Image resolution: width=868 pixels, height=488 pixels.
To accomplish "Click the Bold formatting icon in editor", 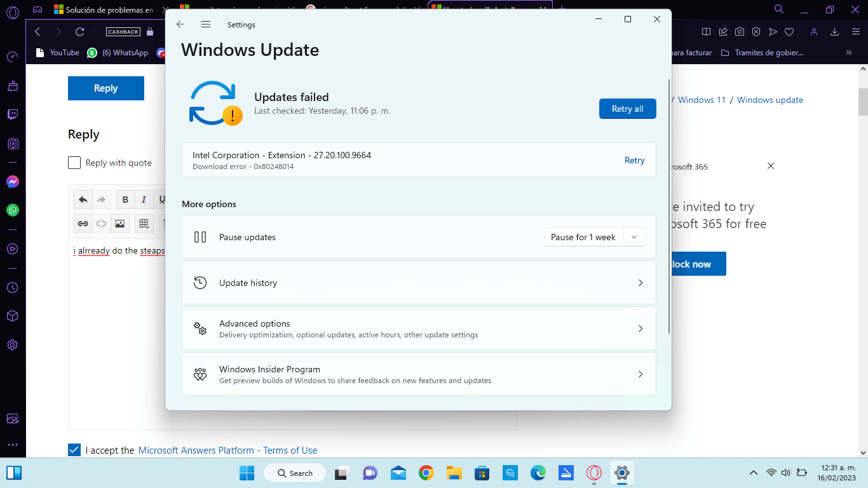I will (x=125, y=200).
